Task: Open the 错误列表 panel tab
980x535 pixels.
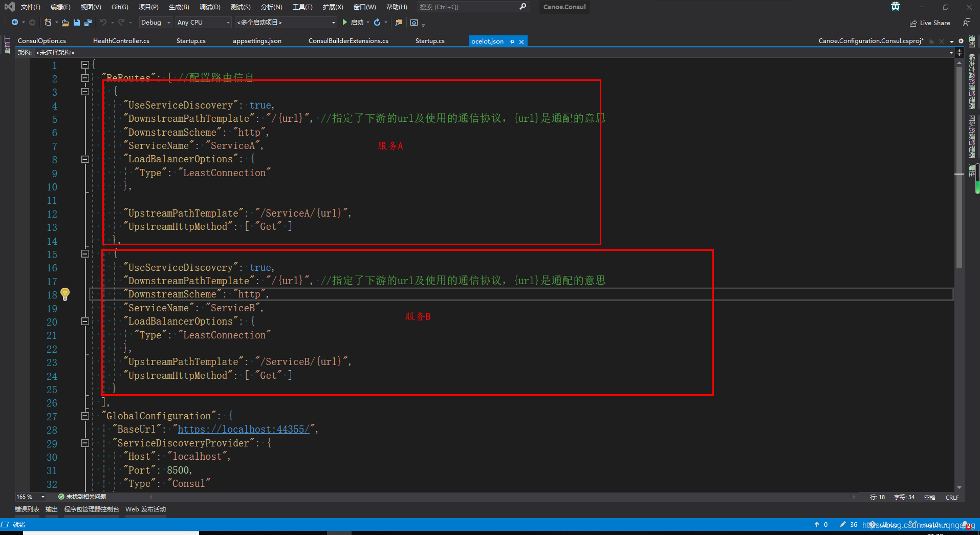Action: coord(27,509)
